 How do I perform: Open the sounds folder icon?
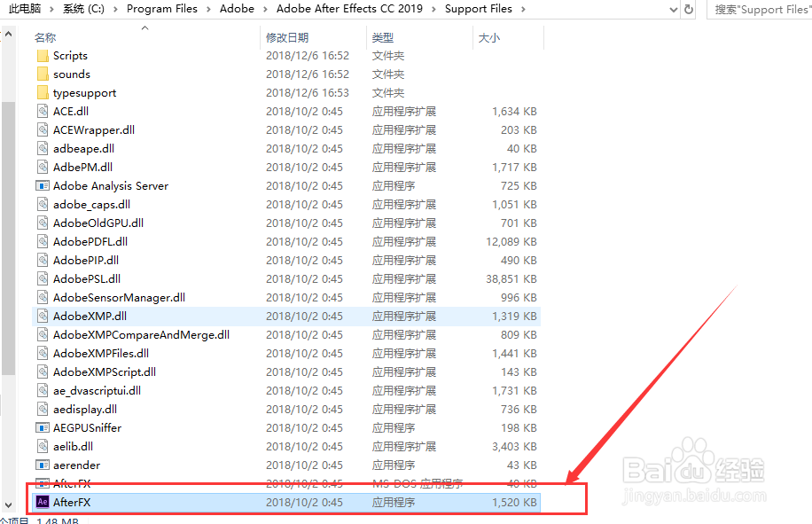pos(42,74)
